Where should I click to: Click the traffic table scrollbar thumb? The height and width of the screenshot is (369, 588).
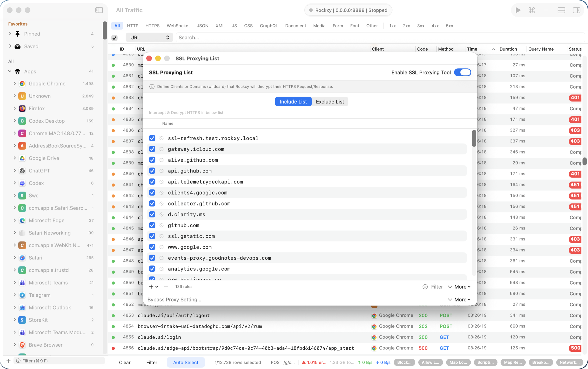[x=584, y=162]
